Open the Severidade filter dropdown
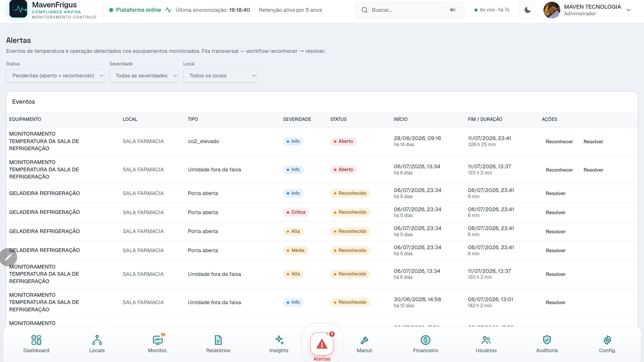Viewport: 644px width, 362px height. [x=144, y=75]
